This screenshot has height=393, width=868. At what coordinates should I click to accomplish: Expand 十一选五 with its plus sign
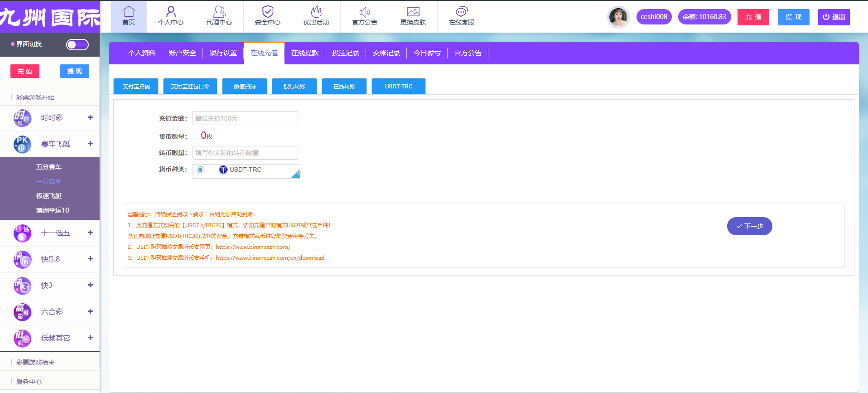tap(90, 233)
